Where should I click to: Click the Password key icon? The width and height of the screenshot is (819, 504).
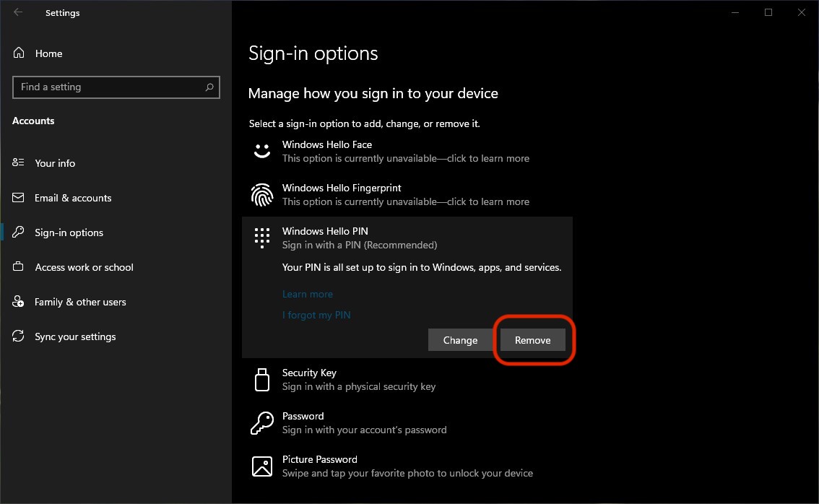(262, 423)
